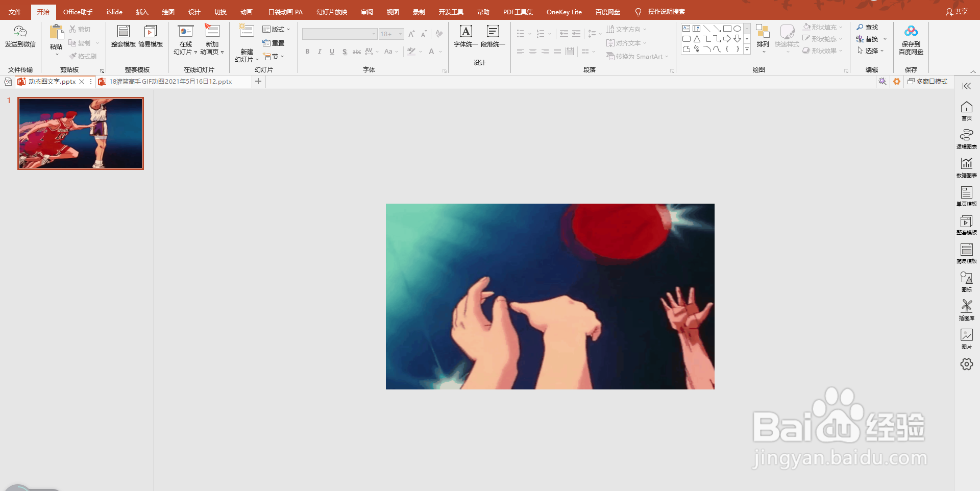Click the orange gear icon near the multi-window mode button

(897, 82)
